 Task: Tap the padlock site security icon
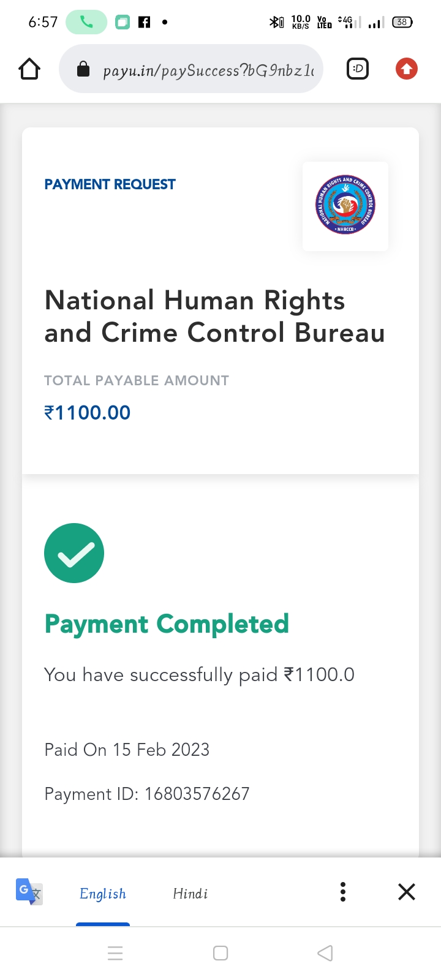pos(83,70)
